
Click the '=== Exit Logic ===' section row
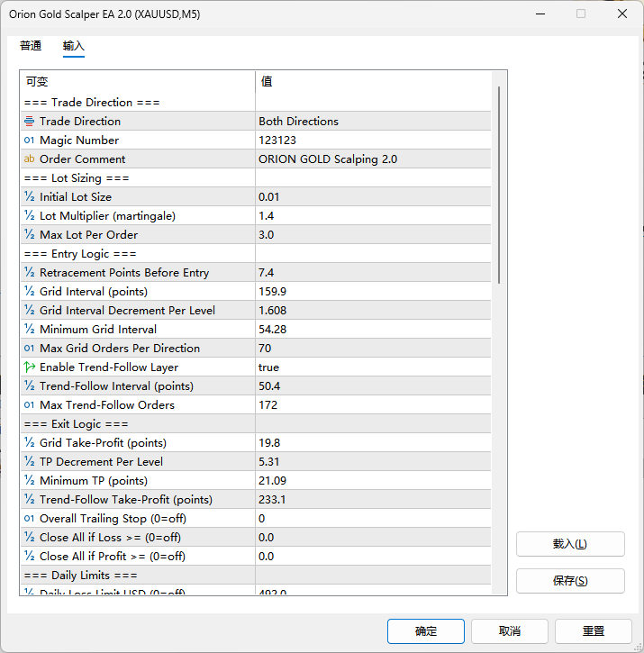[256, 424]
